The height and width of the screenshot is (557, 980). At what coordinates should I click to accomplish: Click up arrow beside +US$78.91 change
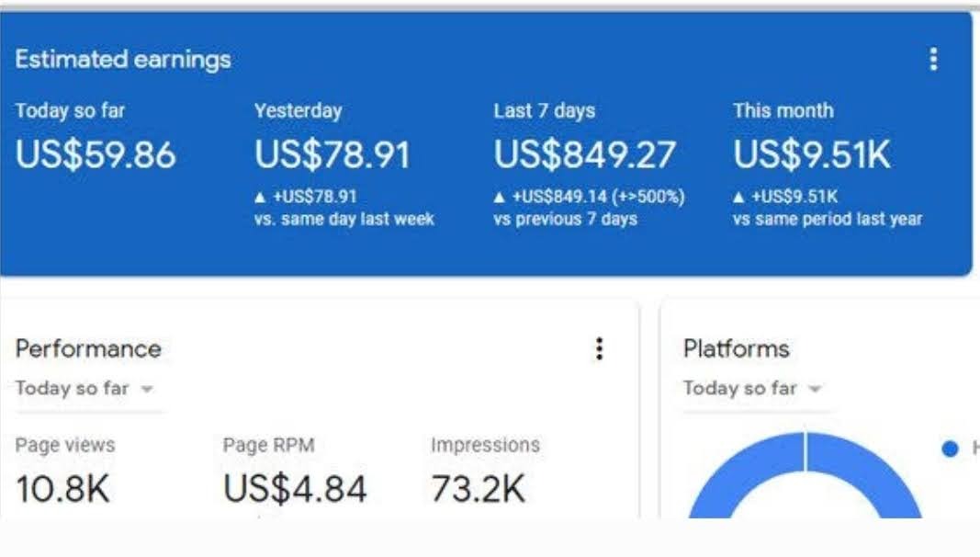coord(261,197)
